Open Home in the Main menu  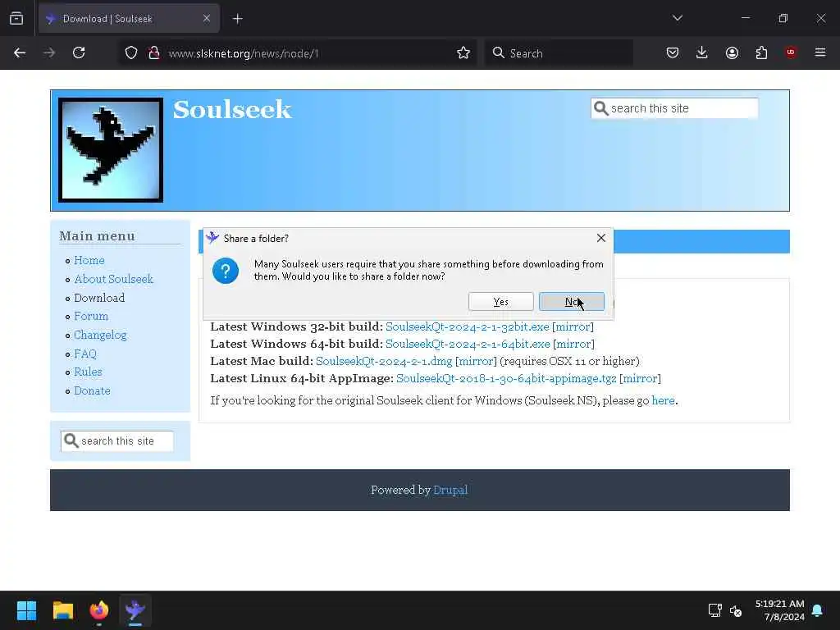(89, 260)
